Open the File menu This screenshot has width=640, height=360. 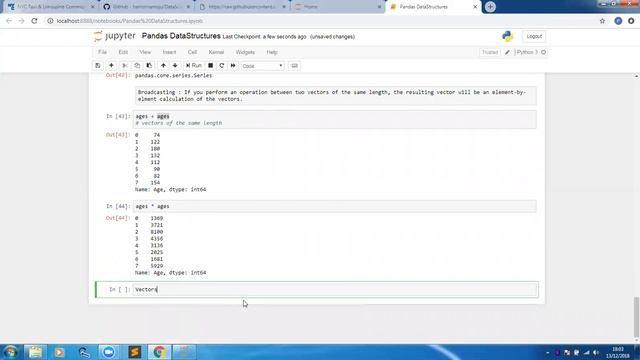point(102,52)
